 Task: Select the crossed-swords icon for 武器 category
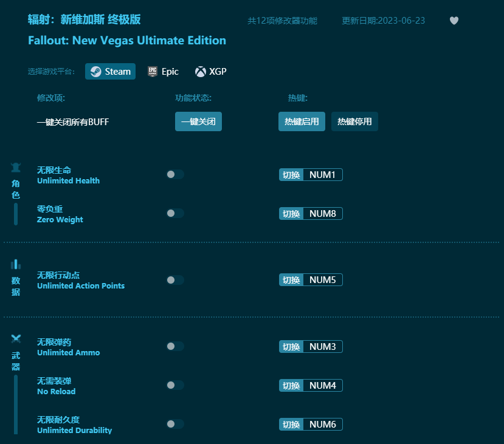click(15, 340)
